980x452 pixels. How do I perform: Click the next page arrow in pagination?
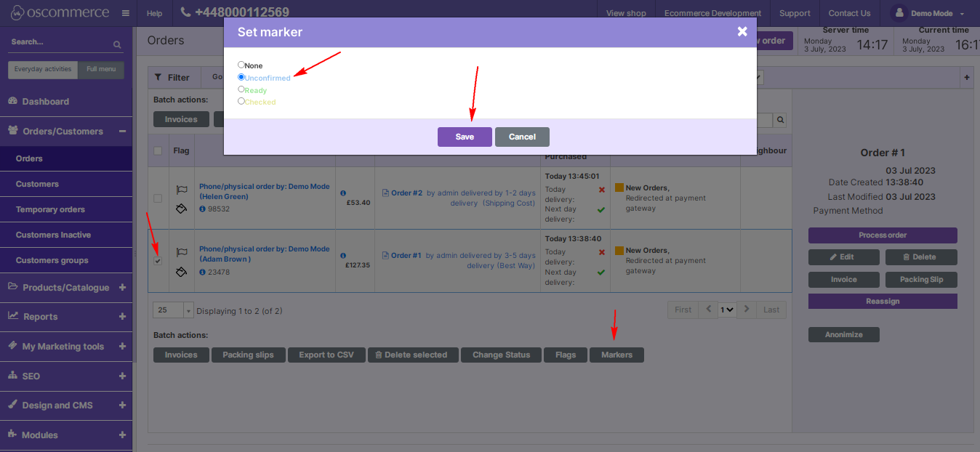click(x=747, y=310)
